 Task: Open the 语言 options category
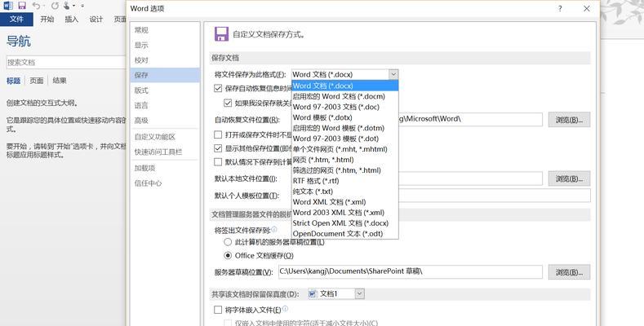tap(165, 105)
